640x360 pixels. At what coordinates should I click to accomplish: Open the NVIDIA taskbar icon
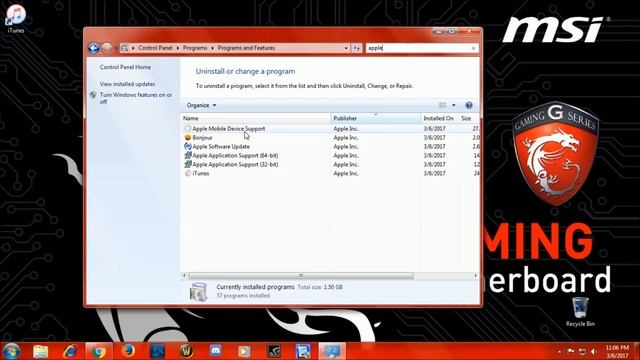click(274, 351)
